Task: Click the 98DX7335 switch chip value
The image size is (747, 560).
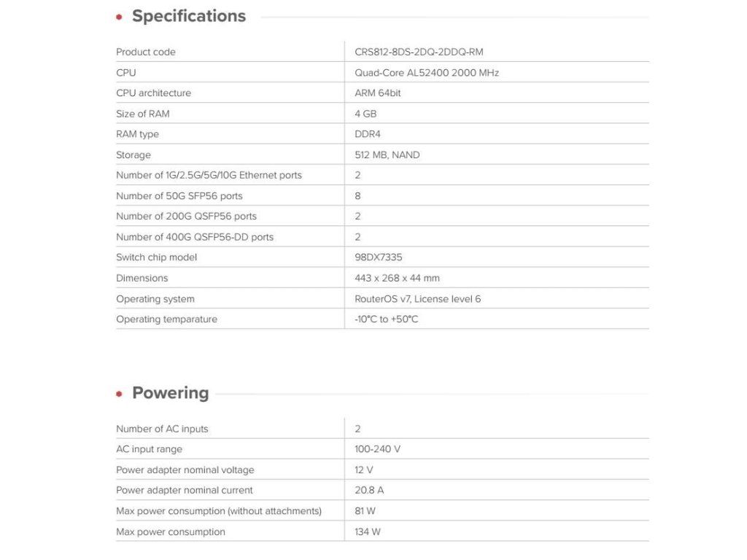Action: pyautogui.click(x=378, y=257)
